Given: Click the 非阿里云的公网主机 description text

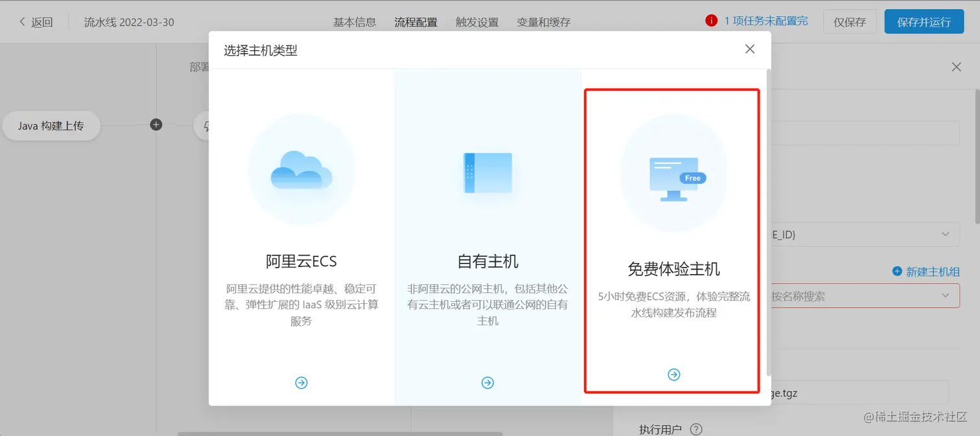Looking at the screenshot, I should 487,304.
